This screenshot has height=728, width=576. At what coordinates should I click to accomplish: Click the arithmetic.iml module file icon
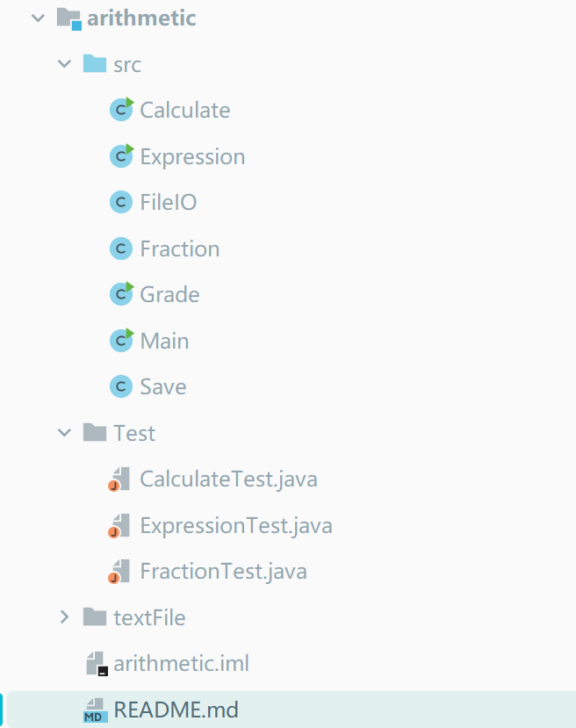[x=95, y=664]
